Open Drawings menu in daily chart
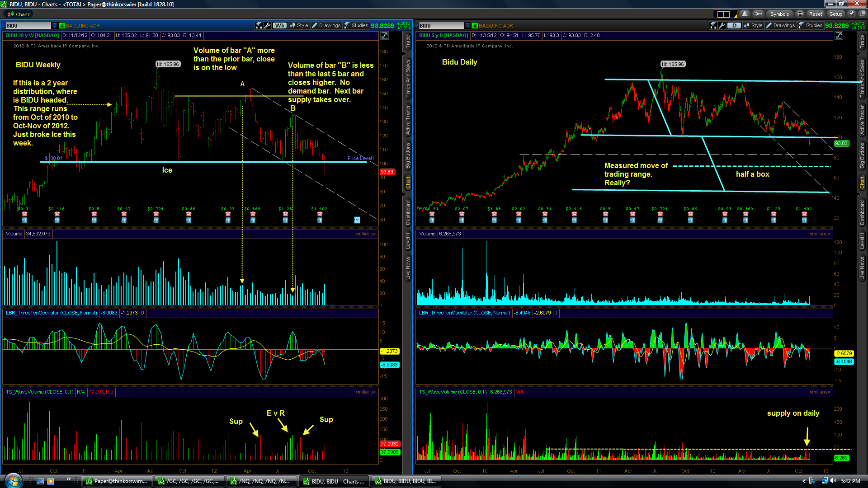868x488 pixels. click(781, 26)
